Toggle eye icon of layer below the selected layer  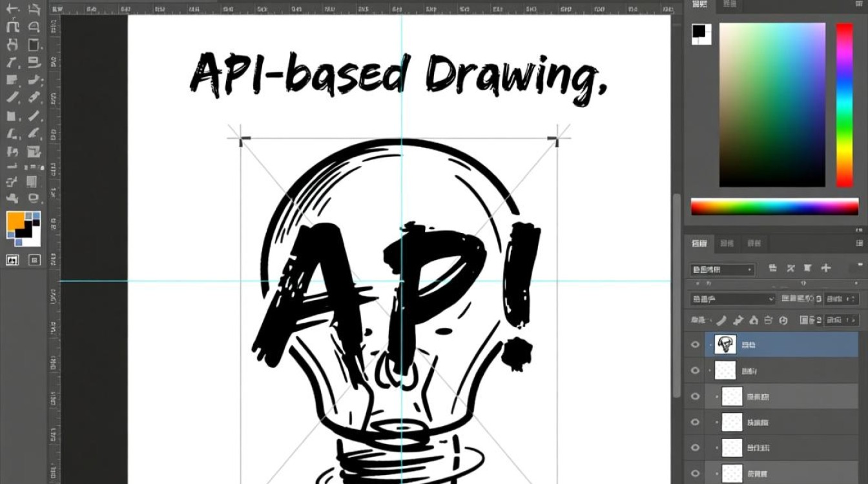(696, 370)
